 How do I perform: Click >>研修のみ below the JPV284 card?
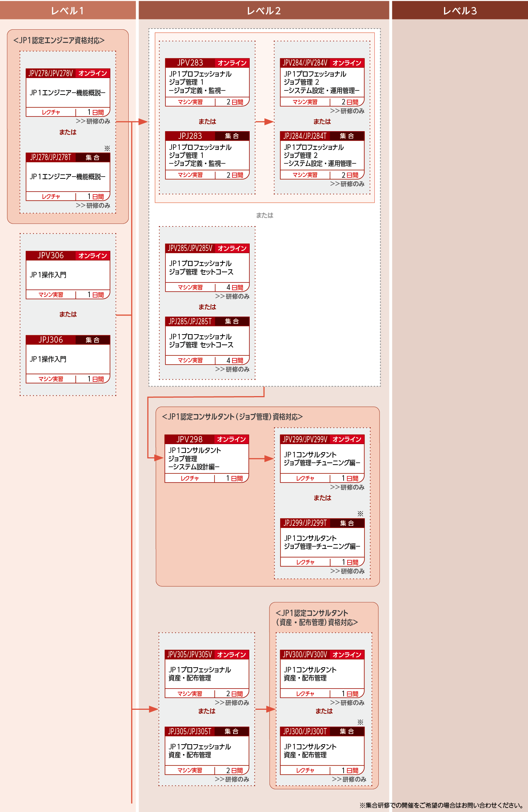[347, 111]
